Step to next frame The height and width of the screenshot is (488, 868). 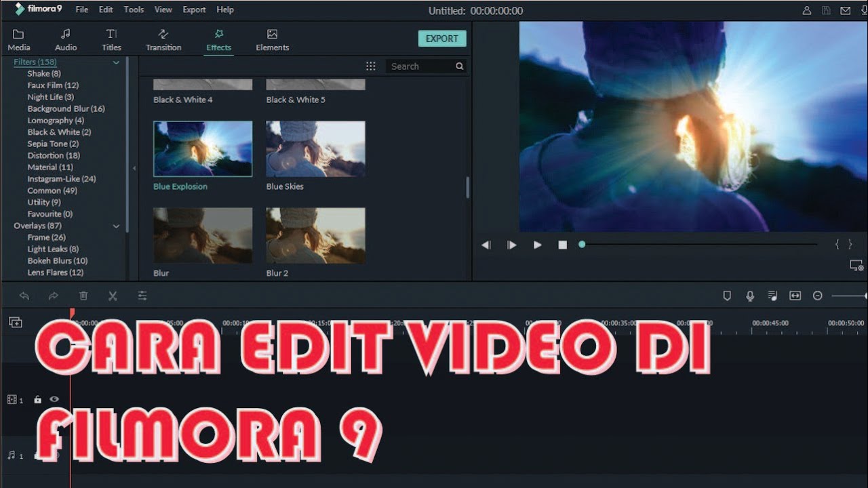click(512, 245)
